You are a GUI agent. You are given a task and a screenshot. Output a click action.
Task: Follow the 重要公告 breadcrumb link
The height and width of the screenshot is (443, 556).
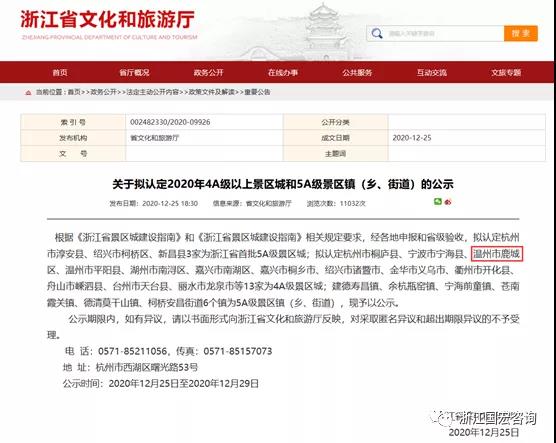click(x=257, y=92)
